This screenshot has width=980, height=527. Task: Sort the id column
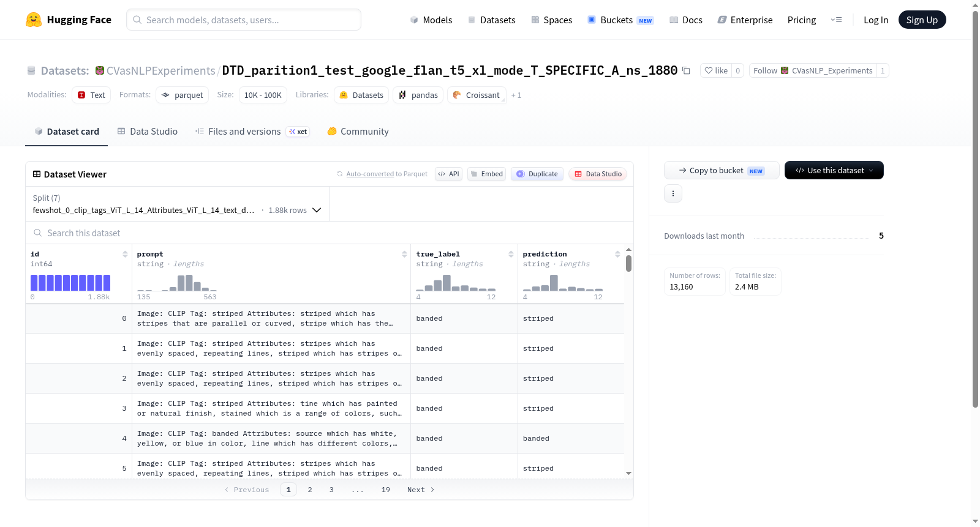pyautogui.click(x=125, y=254)
